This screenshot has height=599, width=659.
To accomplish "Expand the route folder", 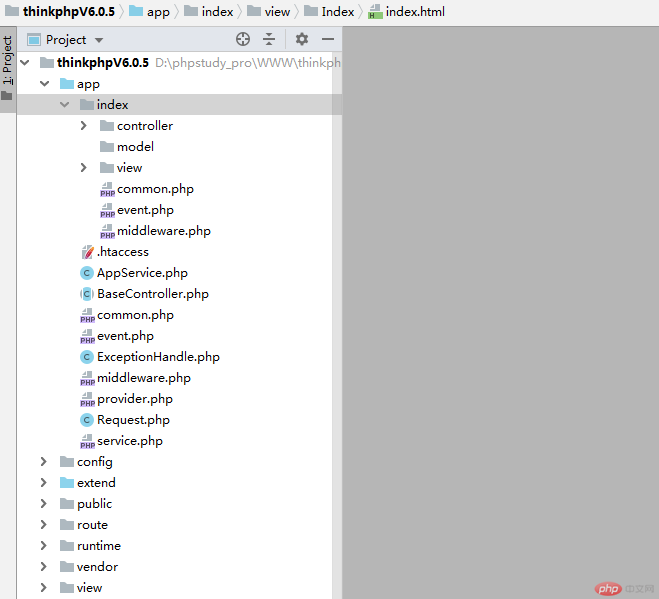I will (43, 525).
